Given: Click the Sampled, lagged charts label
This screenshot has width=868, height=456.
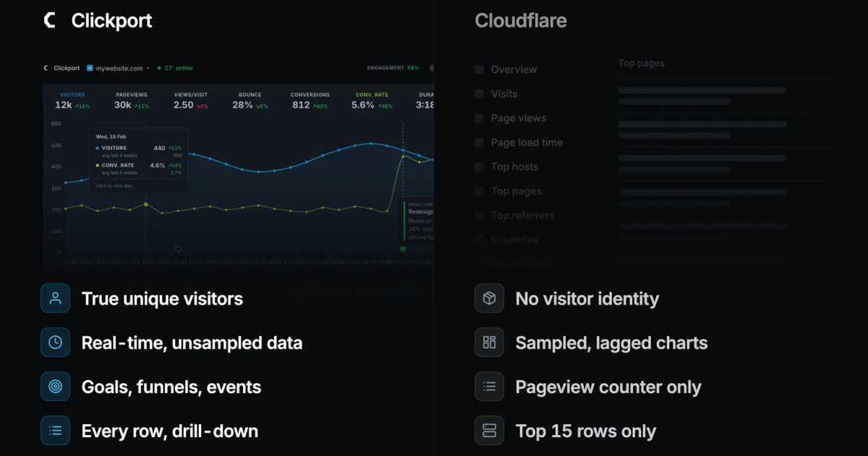Looking at the screenshot, I should click(x=611, y=343).
